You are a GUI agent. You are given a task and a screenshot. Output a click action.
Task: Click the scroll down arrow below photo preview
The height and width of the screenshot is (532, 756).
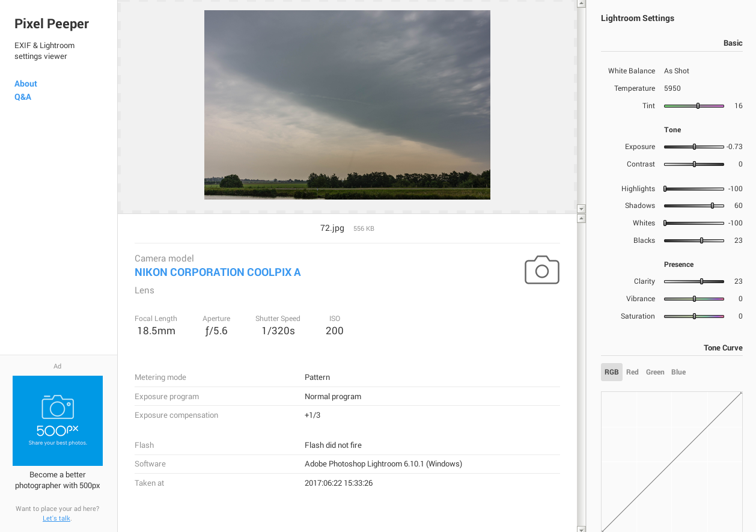(x=581, y=209)
